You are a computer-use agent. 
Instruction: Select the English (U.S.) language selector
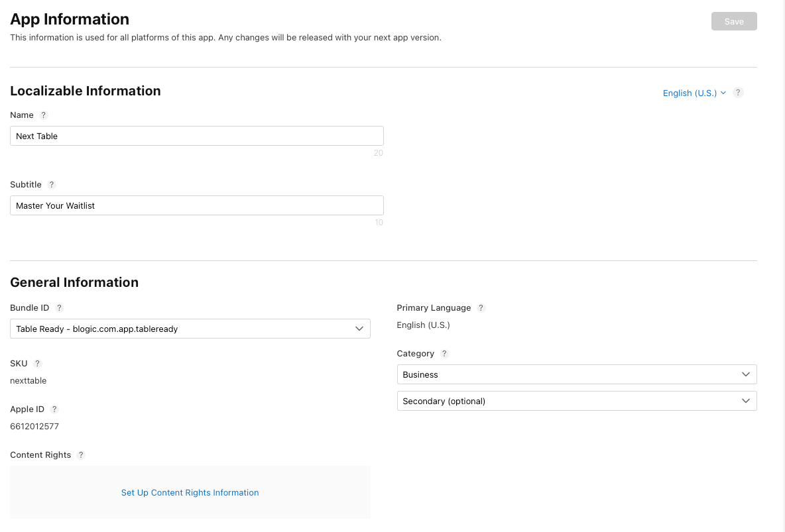pyautogui.click(x=690, y=93)
